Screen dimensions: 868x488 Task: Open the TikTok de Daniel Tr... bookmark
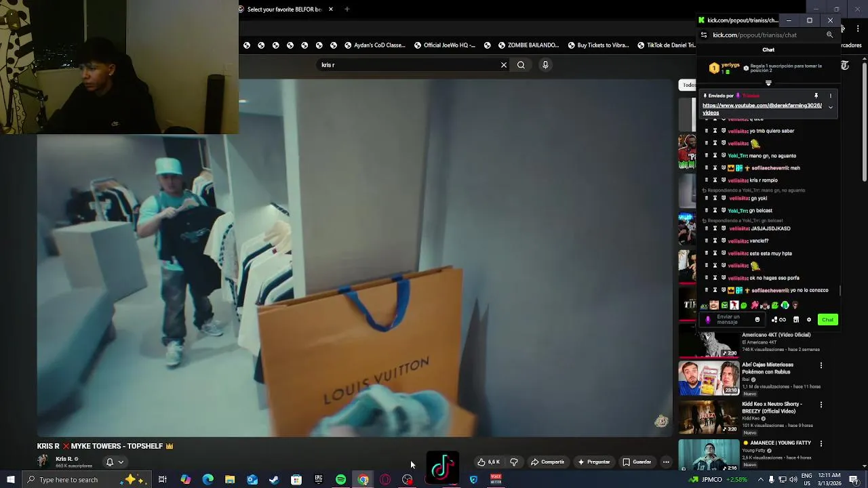click(667, 45)
